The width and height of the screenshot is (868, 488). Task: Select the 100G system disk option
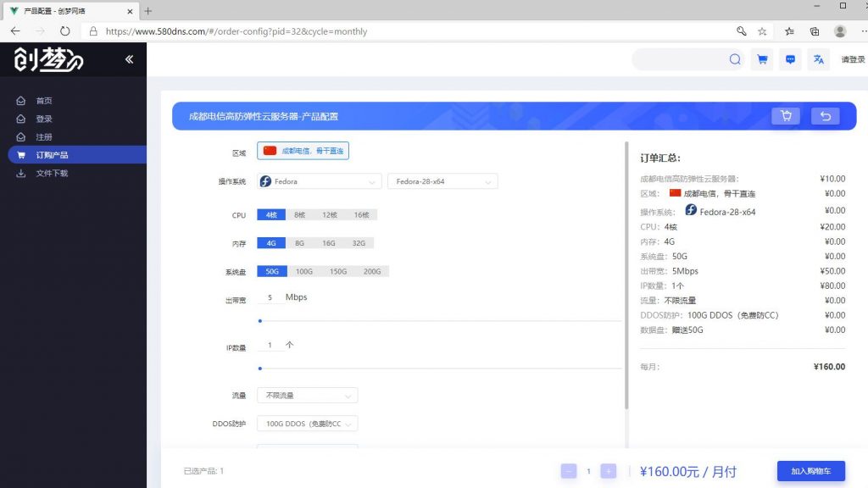[303, 271]
